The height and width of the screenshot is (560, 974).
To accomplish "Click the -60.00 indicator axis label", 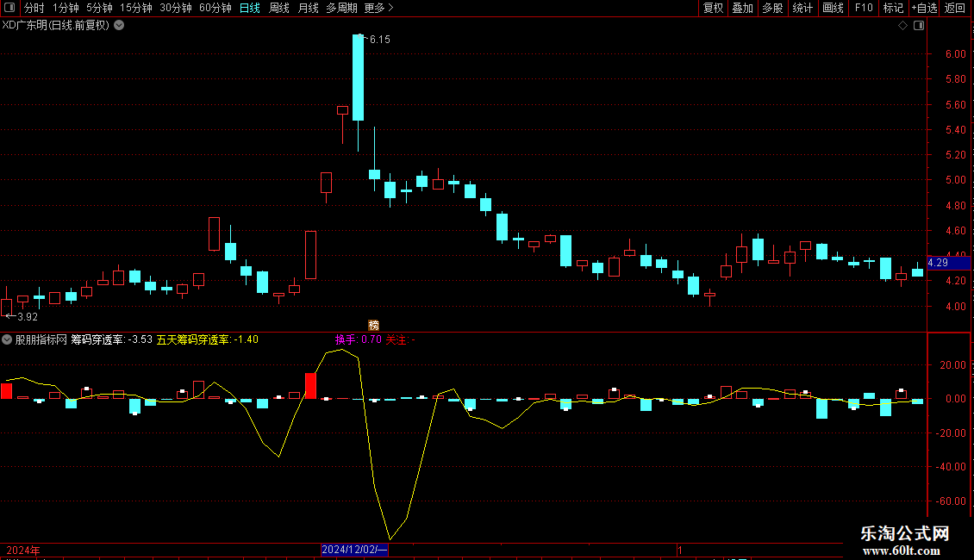I will point(952,501).
